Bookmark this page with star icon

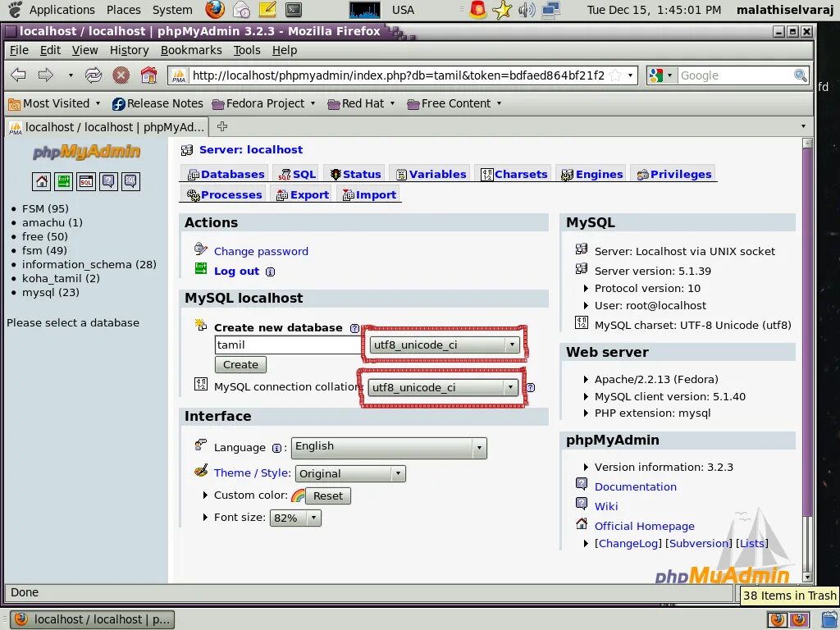[615, 75]
